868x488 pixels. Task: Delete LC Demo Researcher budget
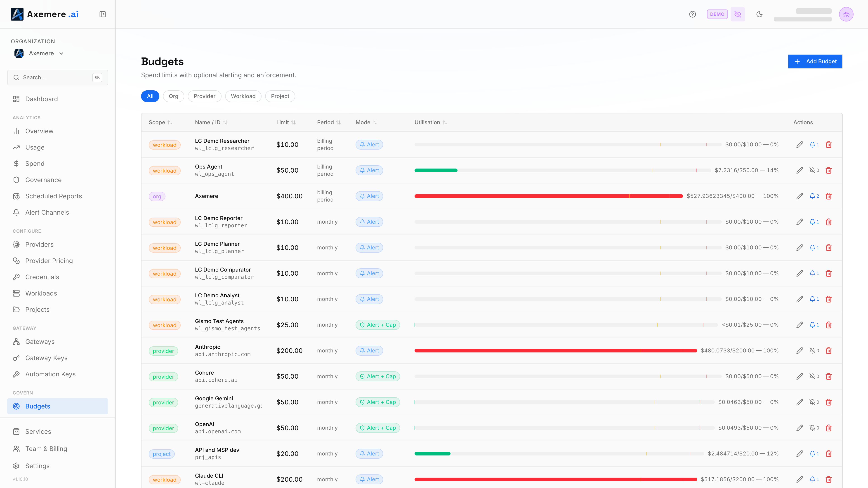pos(829,145)
